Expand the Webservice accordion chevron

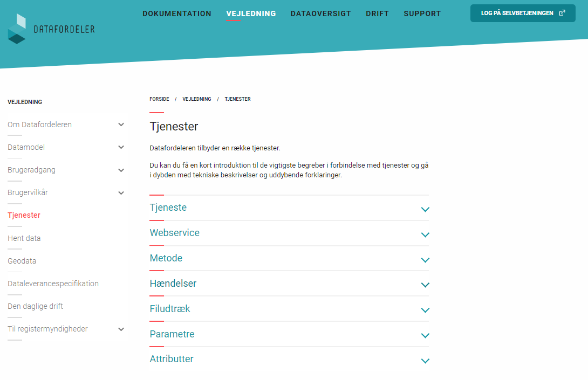pyautogui.click(x=425, y=234)
